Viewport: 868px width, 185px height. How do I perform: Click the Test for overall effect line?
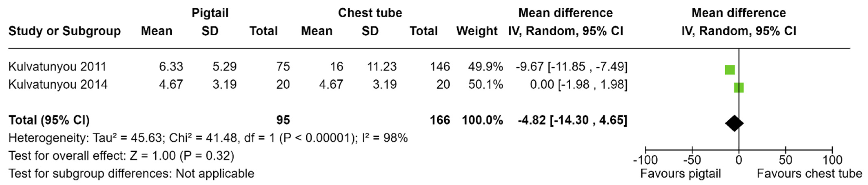[121, 156]
